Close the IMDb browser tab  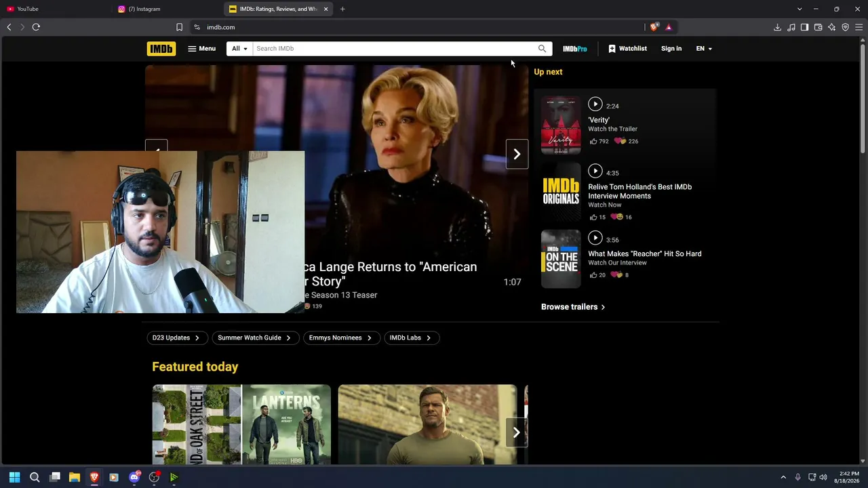pyautogui.click(x=326, y=9)
